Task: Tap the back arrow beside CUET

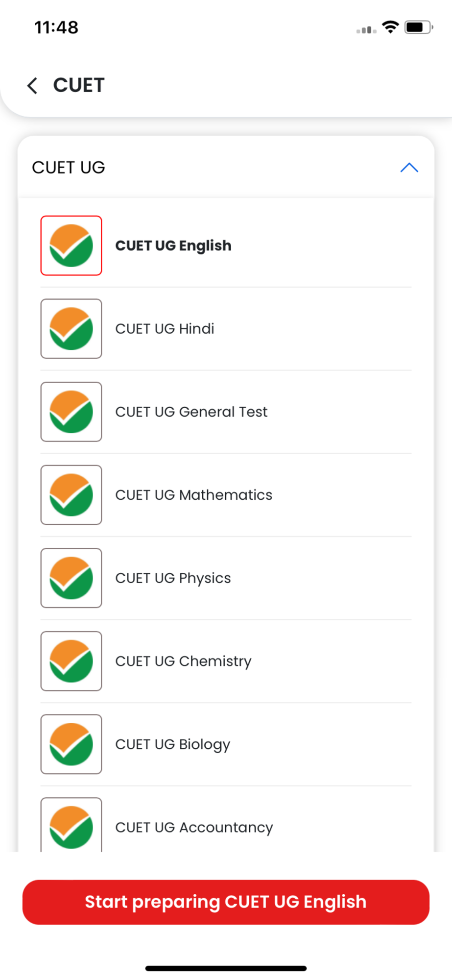Action: (32, 86)
